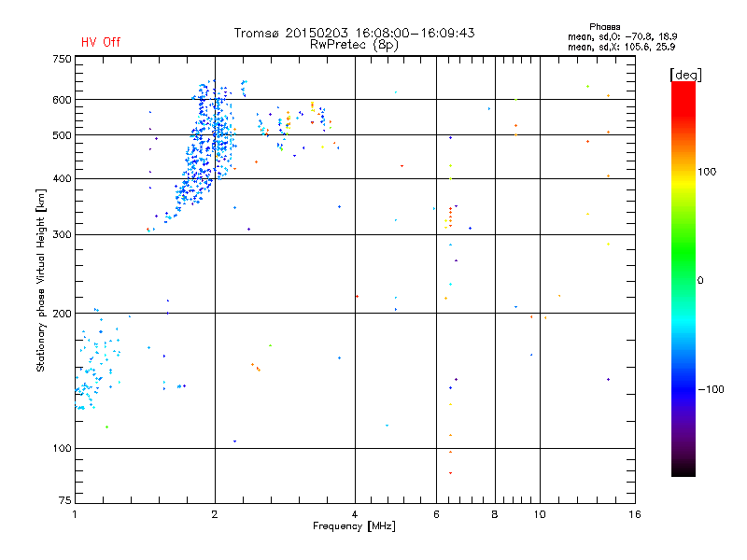Click the red 'HV Off' label
Image resolution: width=747 pixels, height=560 pixels.
101,42
